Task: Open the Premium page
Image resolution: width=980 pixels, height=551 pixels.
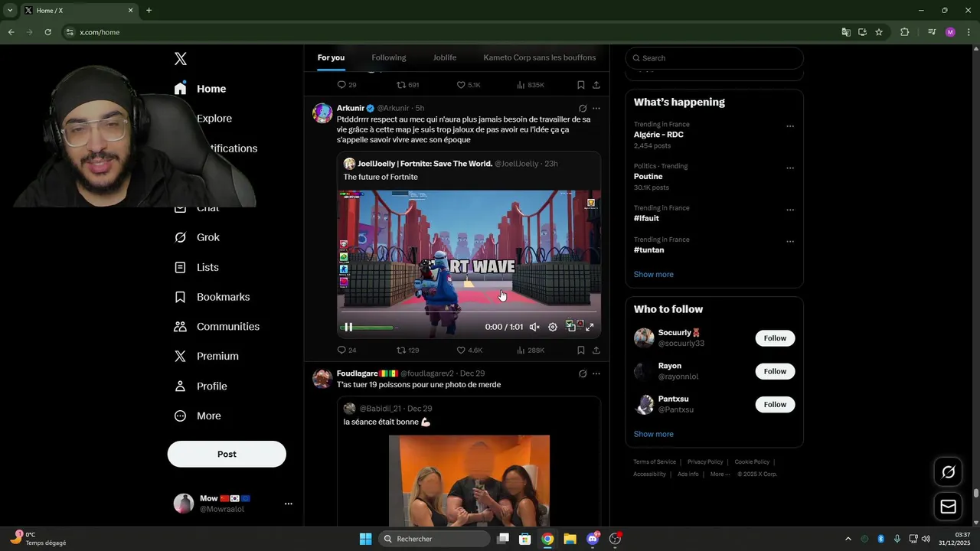Action: 207,356
